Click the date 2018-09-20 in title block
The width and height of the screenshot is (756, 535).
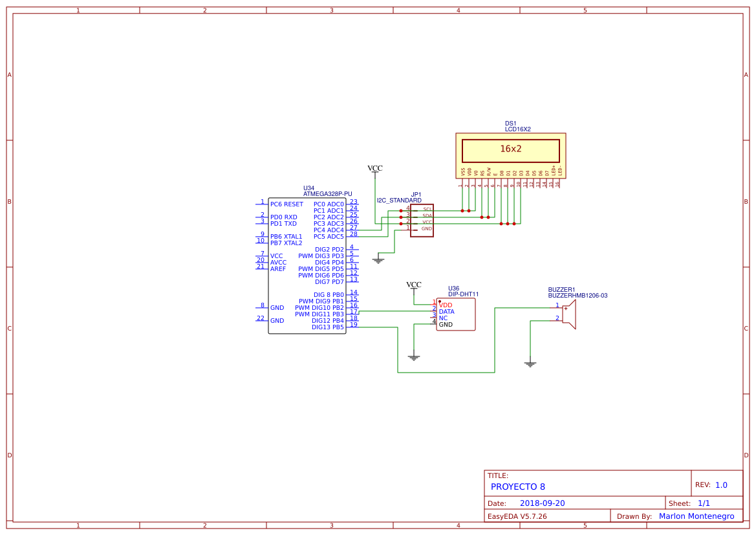(x=542, y=503)
